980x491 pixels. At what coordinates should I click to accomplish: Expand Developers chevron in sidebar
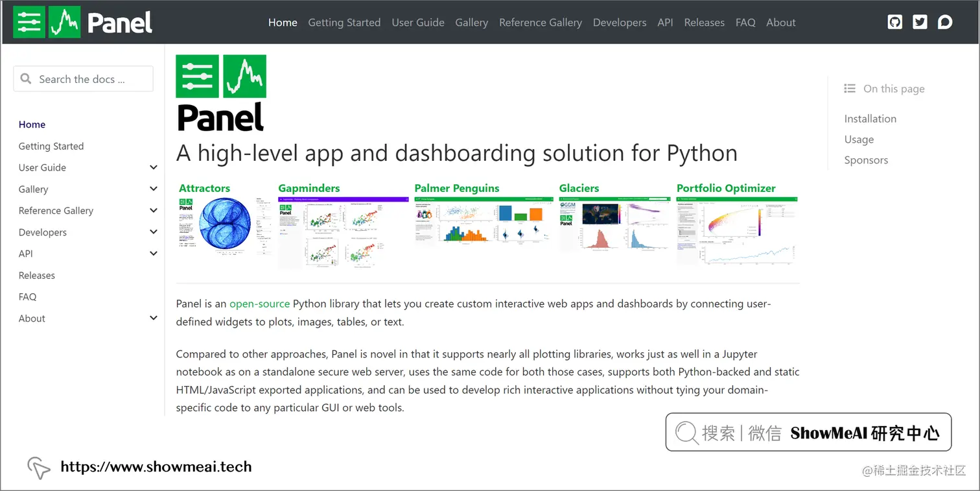[154, 232]
